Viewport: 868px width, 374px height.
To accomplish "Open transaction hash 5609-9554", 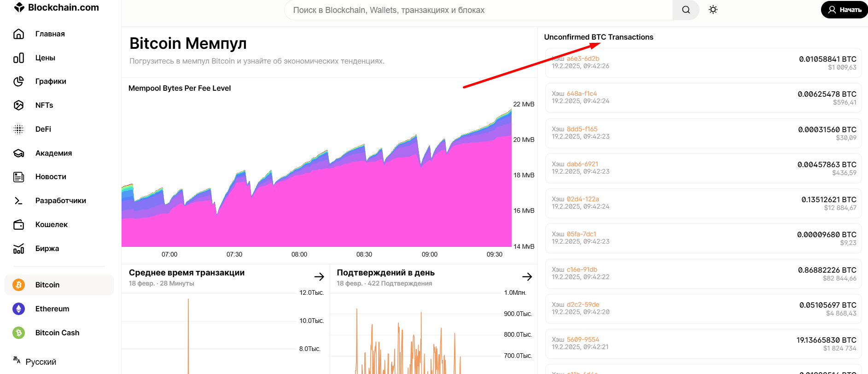I will [583, 339].
